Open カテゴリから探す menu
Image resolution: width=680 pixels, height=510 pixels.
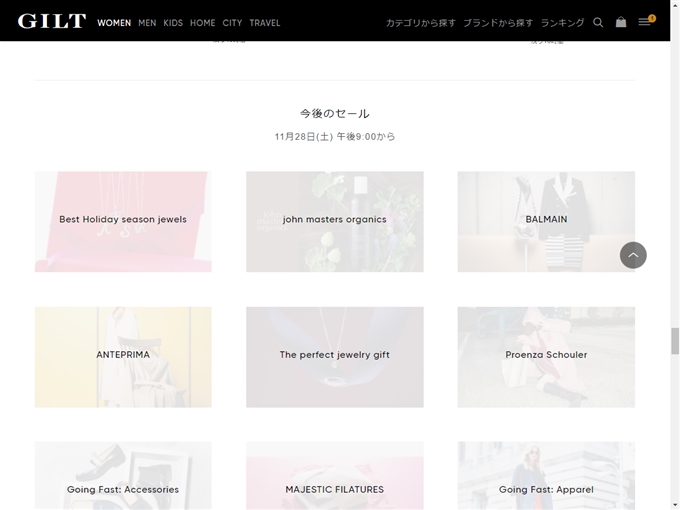coord(421,23)
